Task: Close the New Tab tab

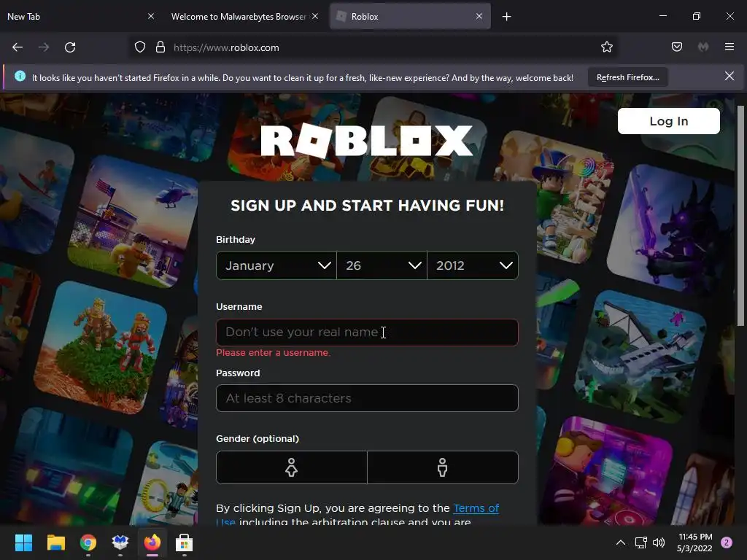Action: tap(150, 16)
